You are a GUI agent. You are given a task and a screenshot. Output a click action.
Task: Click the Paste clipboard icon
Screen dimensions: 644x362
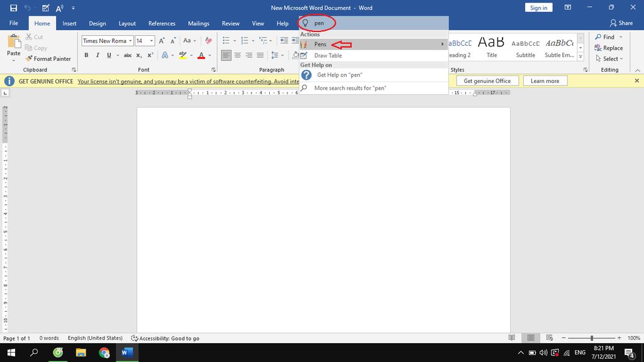[x=14, y=42]
